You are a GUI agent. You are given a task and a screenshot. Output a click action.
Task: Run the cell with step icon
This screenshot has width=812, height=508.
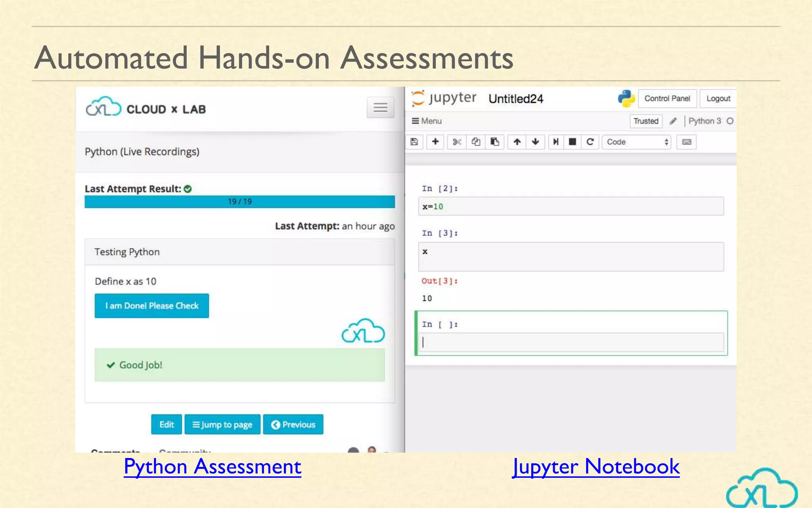(556, 142)
